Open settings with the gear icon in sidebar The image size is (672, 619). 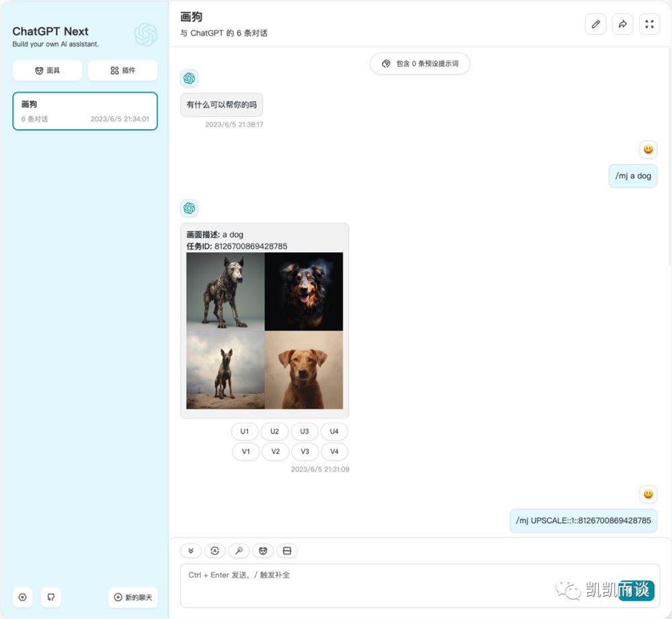(x=23, y=597)
